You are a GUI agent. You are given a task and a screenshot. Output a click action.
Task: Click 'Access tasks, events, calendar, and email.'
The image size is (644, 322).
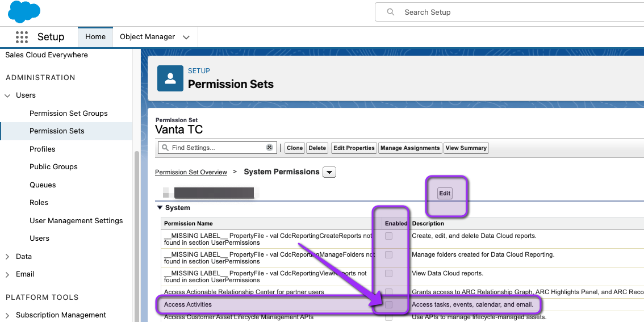pyautogui.click(x=472, y=304)
